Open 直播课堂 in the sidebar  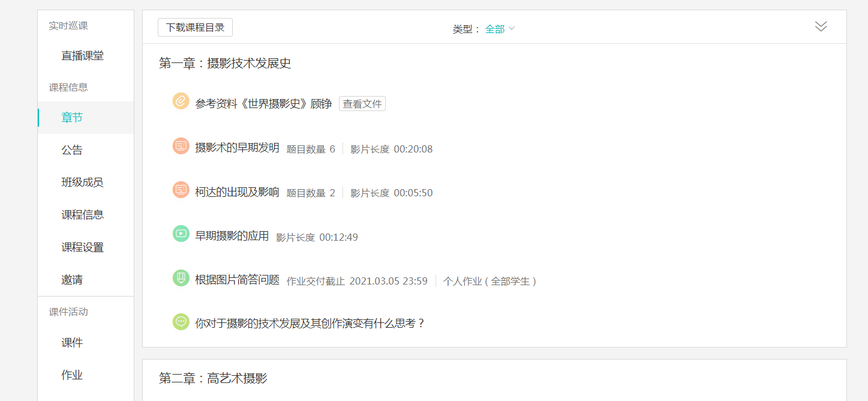click(x=83, y=56)
